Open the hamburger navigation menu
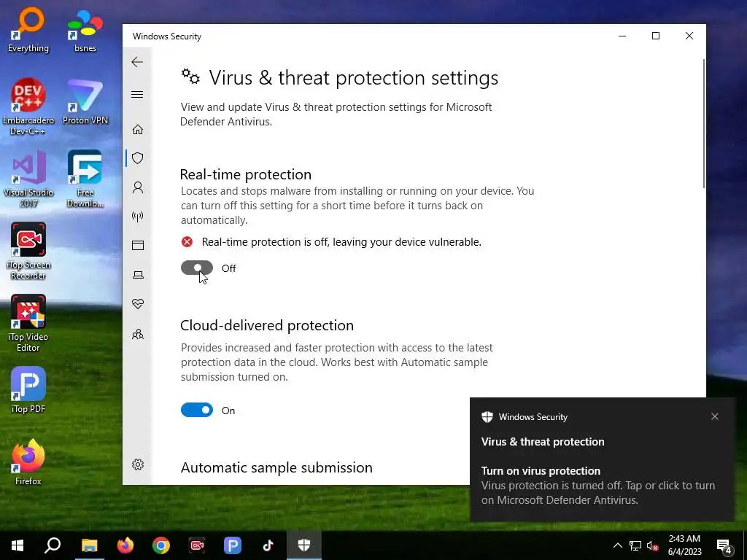Viewport: 747px width, 560px height. click(x=137, y=94)
